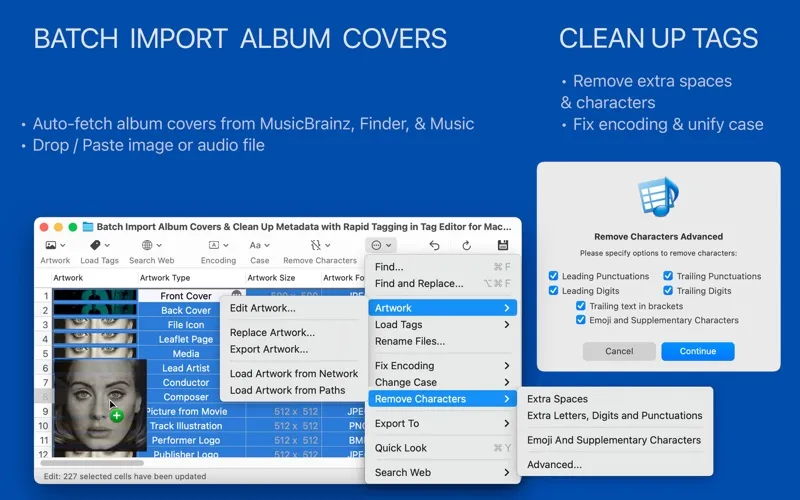The image size is (800, 500).
Task: Click the Search Web globe icon
Action: tap(147, 245)
